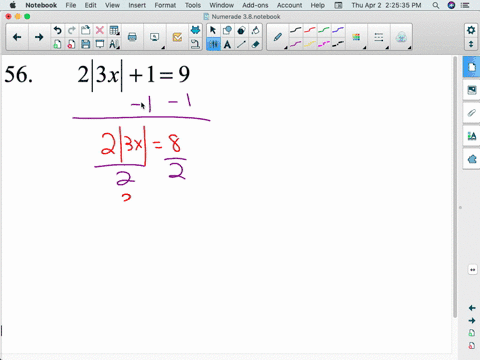
Task: Pick the green pen style
Action: coord(324,30)
